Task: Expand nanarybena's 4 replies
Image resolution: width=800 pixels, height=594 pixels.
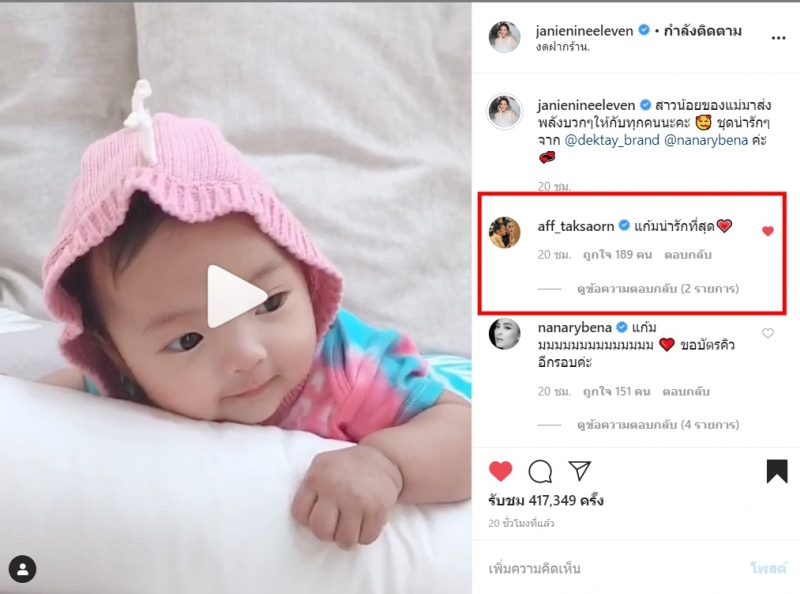Action: [658, 425]
